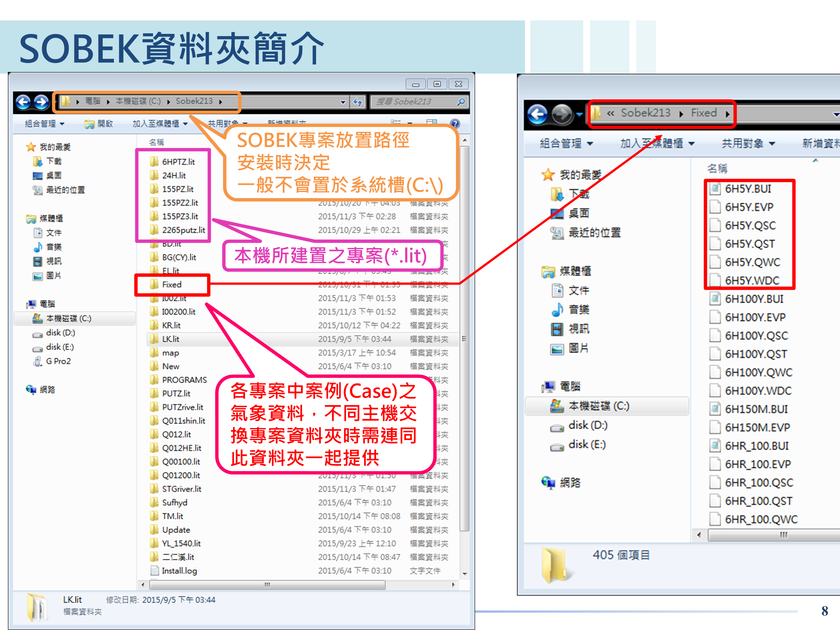
Task: Select the 6H150M.EVP file
Action: click(750, 428)
